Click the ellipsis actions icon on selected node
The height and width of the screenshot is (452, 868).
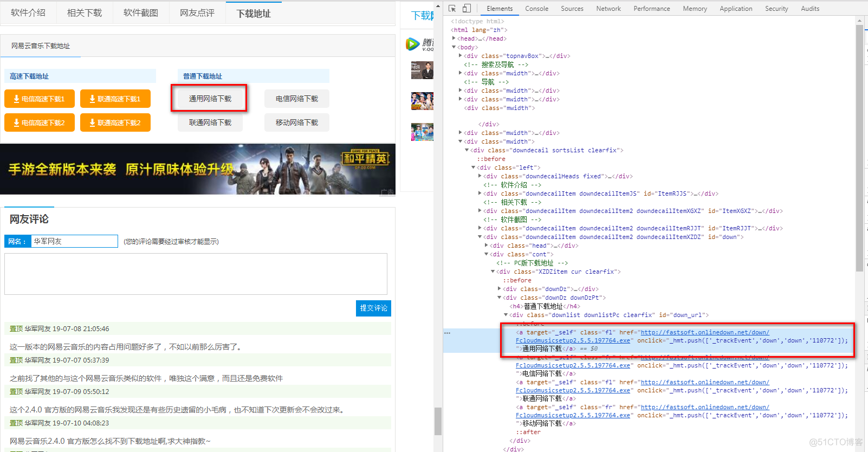(447, 333)
